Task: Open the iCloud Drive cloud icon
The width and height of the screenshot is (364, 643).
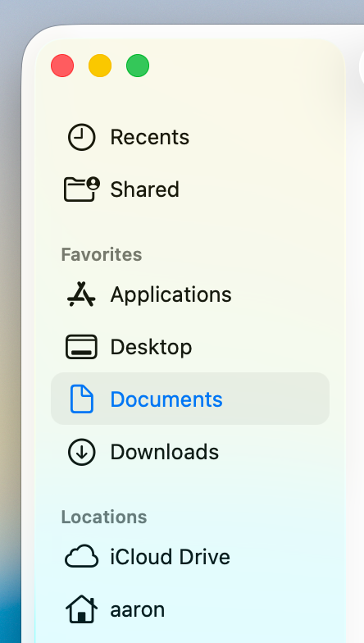Action: coord(82,556)
